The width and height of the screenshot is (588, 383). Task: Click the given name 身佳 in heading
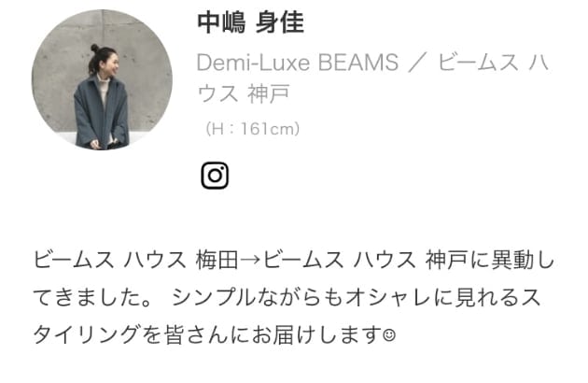coord(280,22)
